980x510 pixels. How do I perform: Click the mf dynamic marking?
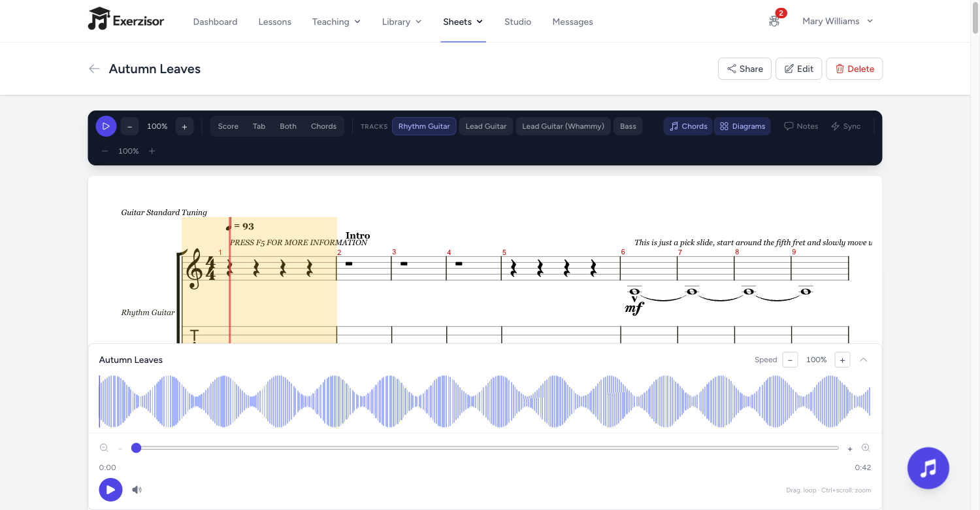(x=634, y=308)
